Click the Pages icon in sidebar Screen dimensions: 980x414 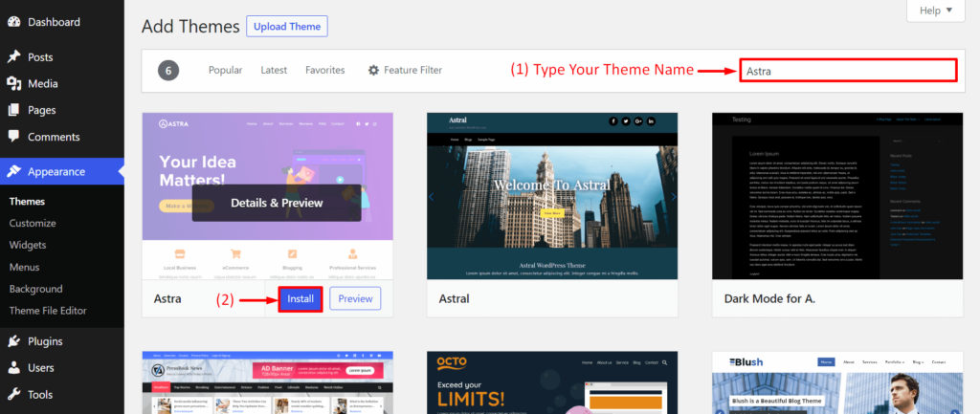[13, 110]
